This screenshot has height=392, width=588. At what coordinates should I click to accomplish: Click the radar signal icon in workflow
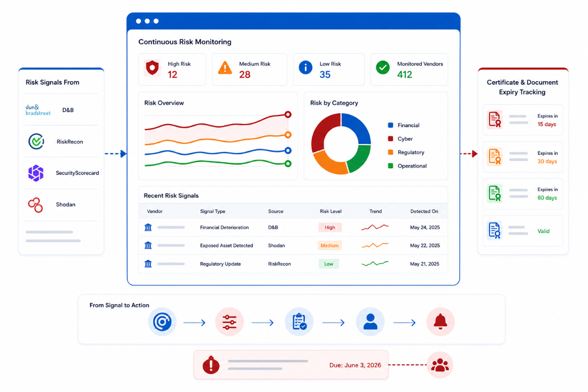click(x=162, y=322)
